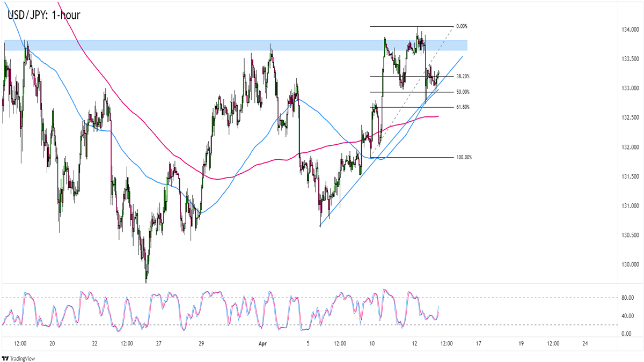
Task: Click the 133.500 price axis label
Action: (x=630, y=59)
